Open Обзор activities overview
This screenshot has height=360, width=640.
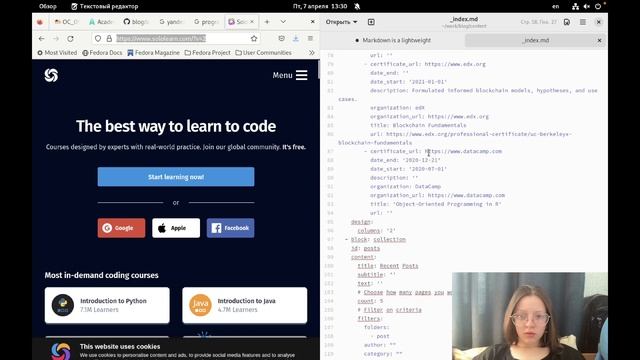coord(48,6)
